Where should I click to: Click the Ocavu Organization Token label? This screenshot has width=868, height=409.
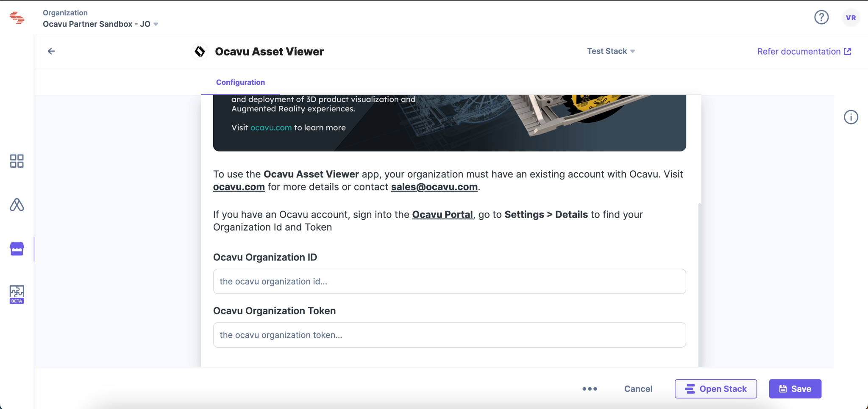coord(274,311)
